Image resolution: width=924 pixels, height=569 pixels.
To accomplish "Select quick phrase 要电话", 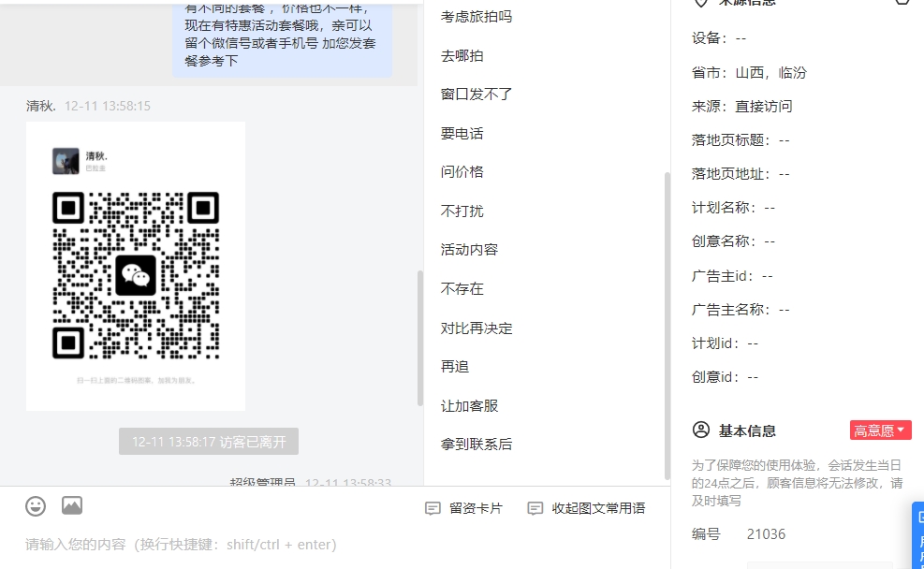I will point(462,133).
